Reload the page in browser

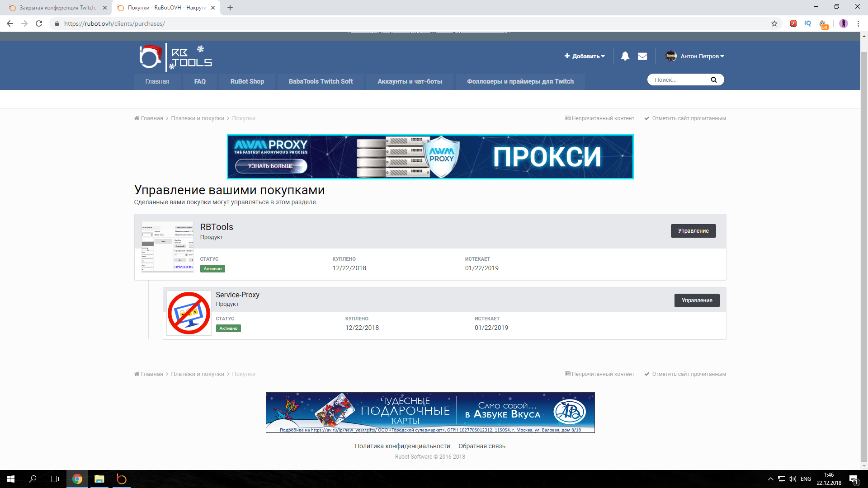coord(39,23)
